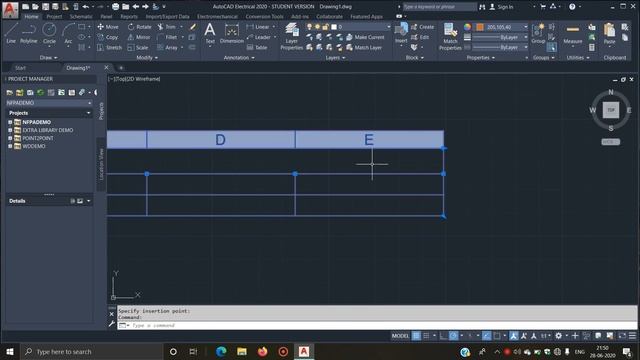Open the Schematic ribbon tab
640x360 pixels.
click(x=81, y=17)
